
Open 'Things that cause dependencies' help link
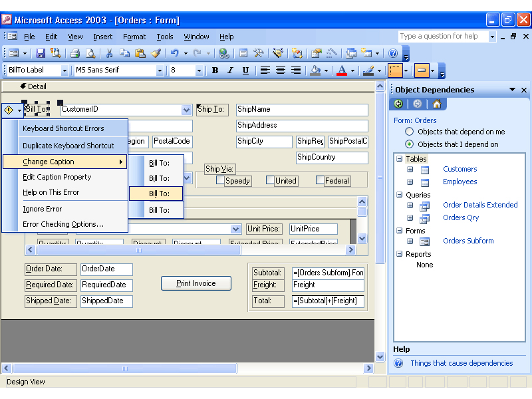point(462,363)
